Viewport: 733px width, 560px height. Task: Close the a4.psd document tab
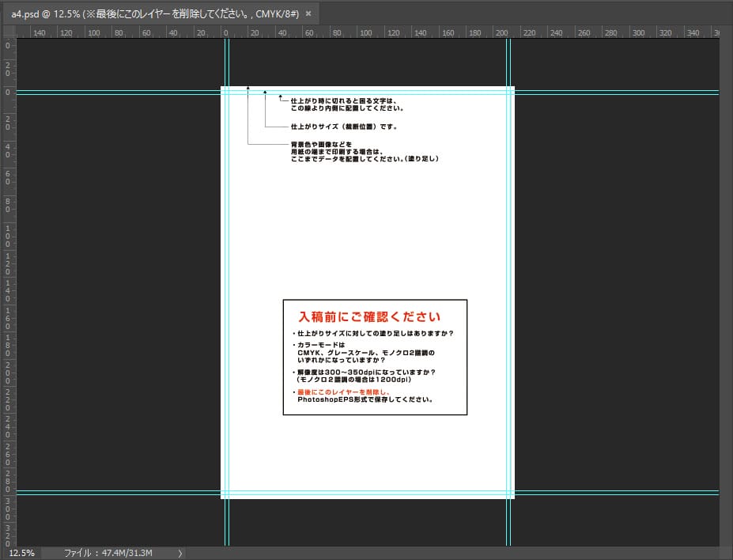coord(308,13)
